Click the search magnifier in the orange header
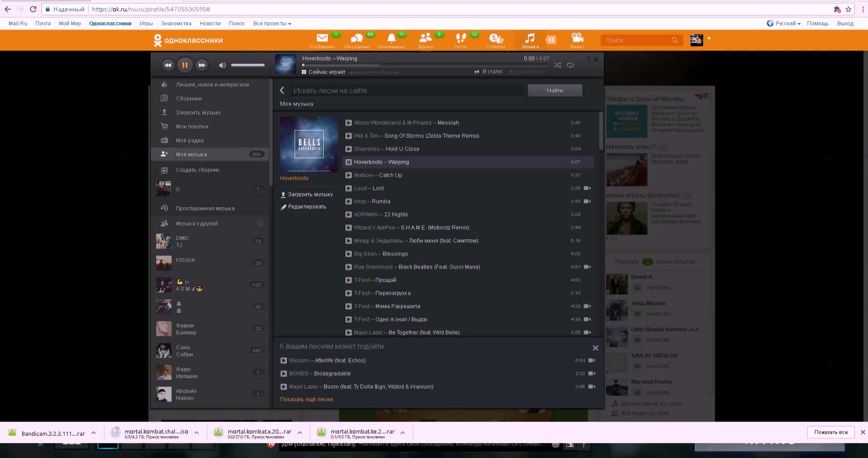The height and width of the screenshot is (458, 868). 675,40
